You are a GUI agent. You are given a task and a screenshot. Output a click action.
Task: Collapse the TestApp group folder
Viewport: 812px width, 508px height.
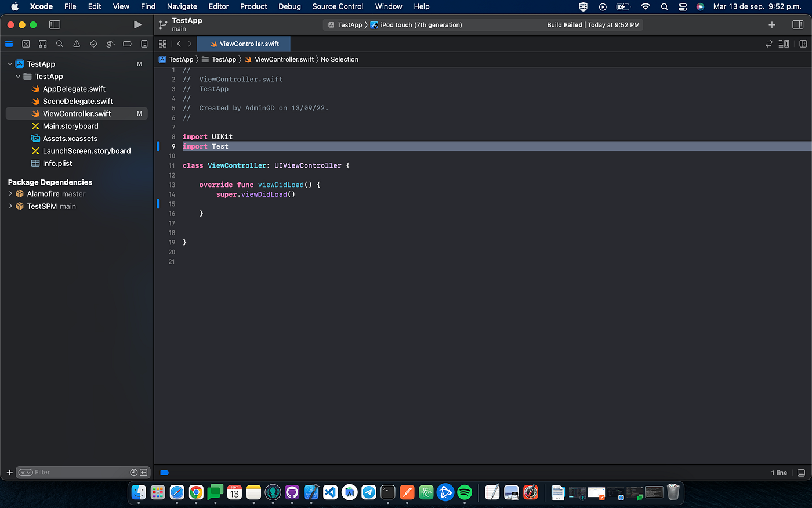pos(18,76)
